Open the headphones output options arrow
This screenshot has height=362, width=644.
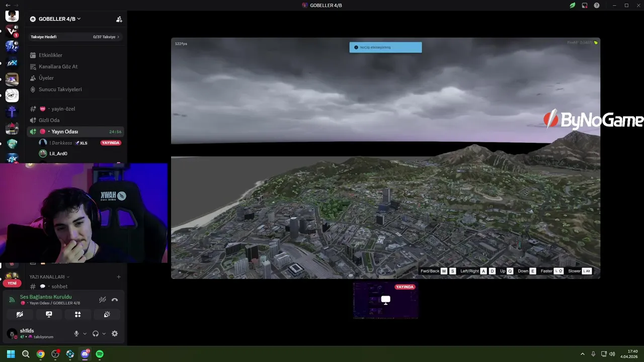pyautogui.click(x=104, y=333)
